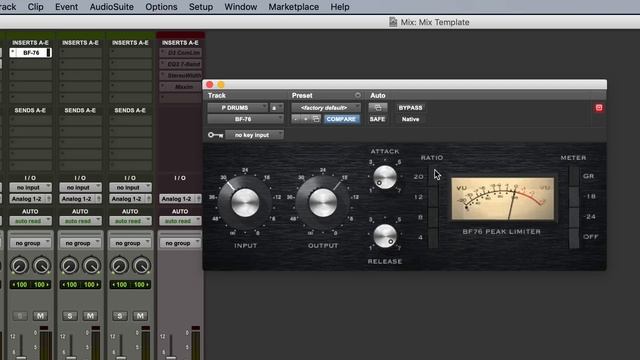Open the BF-76 insert slot in mixer
The width and height of the screenshot is (640, 360).
click(31, 53)
